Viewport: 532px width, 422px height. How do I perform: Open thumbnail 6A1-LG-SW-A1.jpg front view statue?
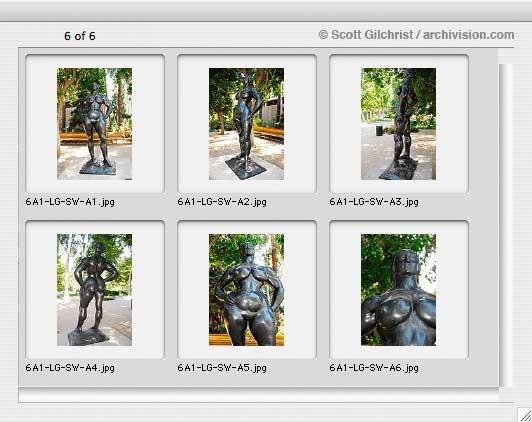pos(94,124)
